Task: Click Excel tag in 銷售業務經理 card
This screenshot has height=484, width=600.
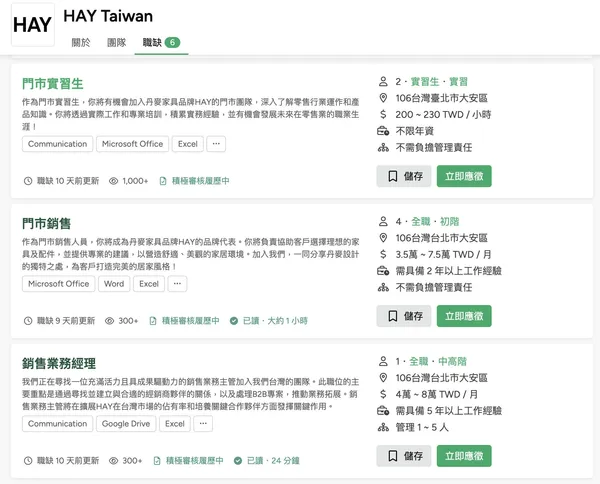Action: point(174,424)
